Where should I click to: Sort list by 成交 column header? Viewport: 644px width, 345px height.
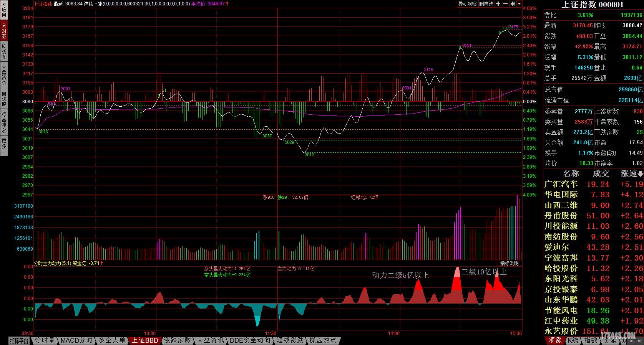click(601, 173)
